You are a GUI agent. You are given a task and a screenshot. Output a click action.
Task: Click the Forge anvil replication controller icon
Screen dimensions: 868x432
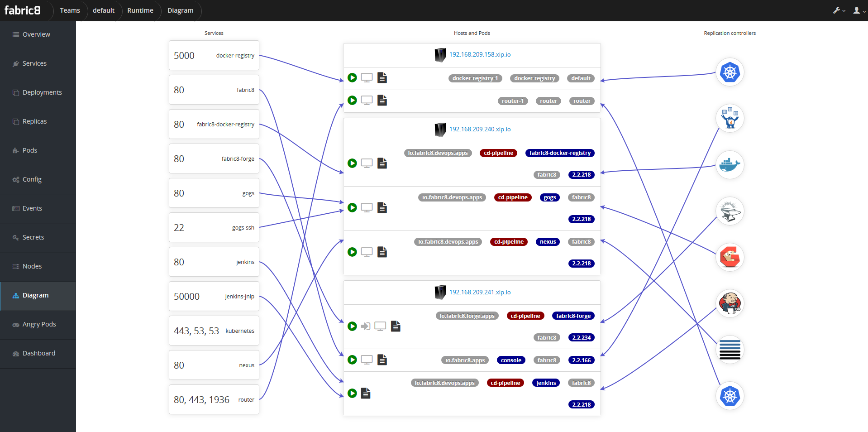coord(730,211)
